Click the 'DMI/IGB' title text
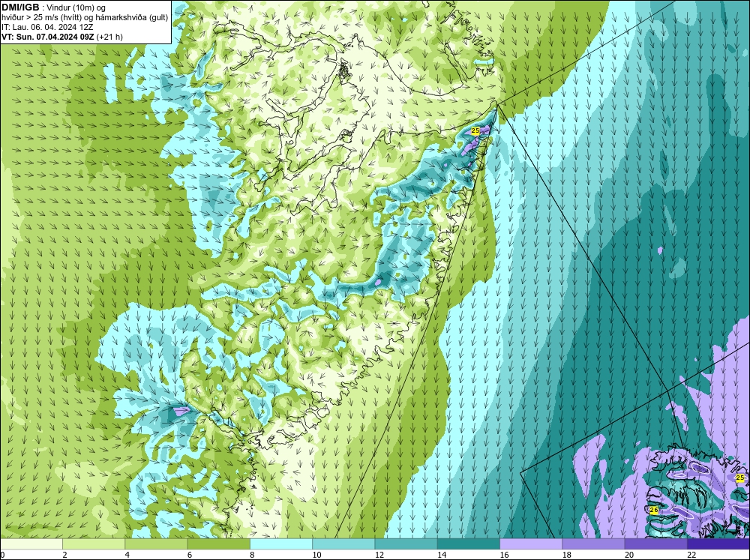This screenshot has height=560, width=750. (x=20, y=7)
